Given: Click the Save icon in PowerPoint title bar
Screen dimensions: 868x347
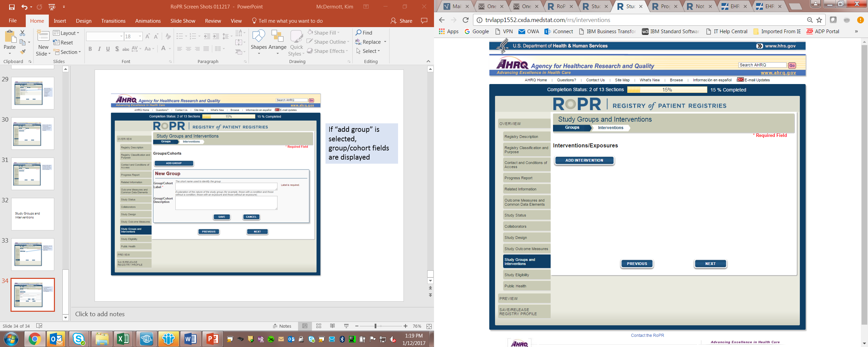Looking at the screenshot, I should [12, 7].
